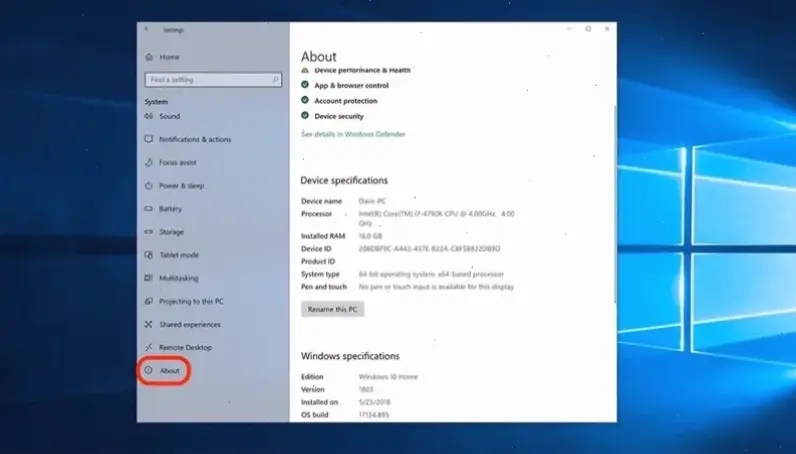Click the green check beside Account protection
Viewport: 796px width, 454px height.
point(305,100)
